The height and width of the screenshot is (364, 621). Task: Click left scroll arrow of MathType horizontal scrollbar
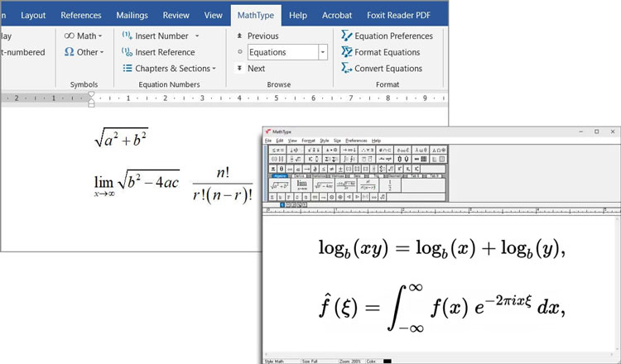click(266, 355)
